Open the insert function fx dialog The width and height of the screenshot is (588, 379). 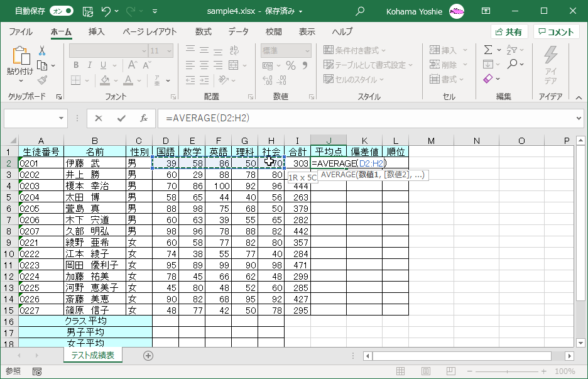coord(143,118)
